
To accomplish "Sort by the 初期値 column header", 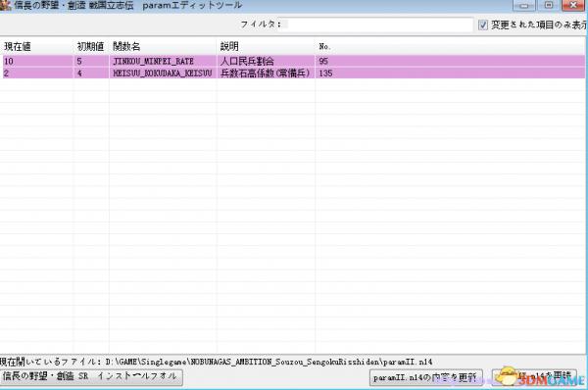I will (91, 46).
